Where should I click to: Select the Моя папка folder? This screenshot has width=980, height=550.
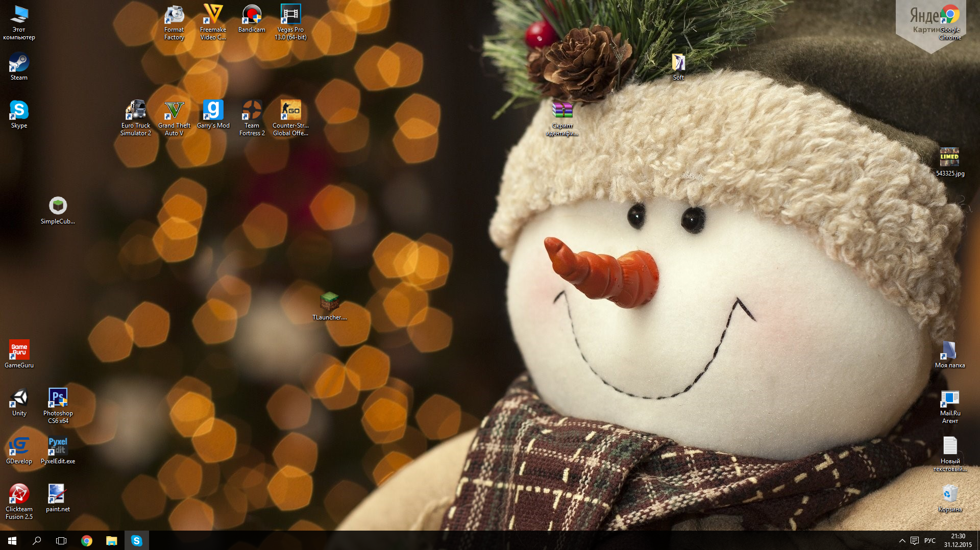(950, 355)
